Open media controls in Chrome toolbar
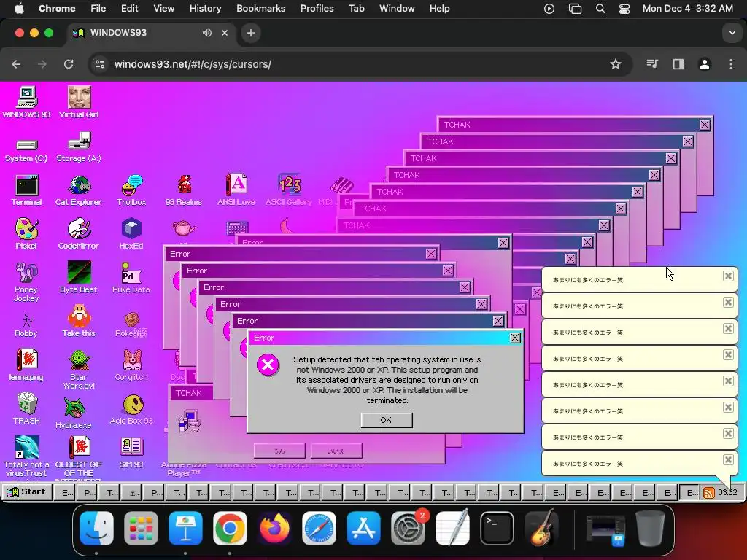This screenshot has width=747, height=560. tap(652, 64)
